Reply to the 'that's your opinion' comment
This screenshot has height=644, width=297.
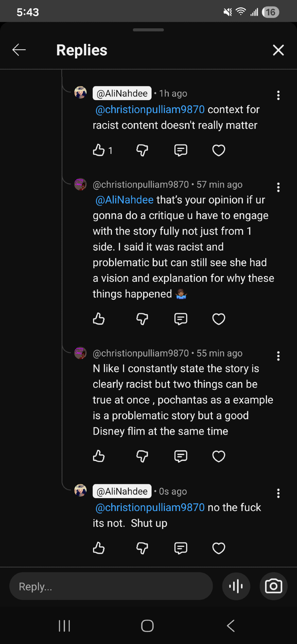[x=181, y=319]
